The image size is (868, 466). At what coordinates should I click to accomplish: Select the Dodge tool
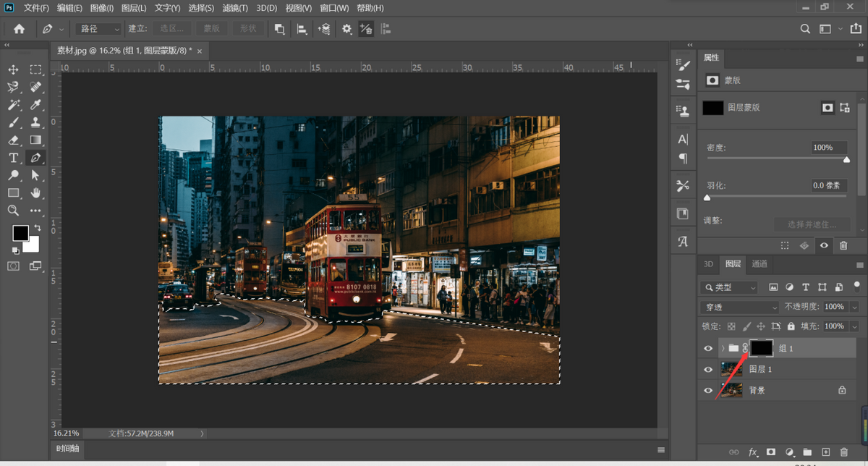pyautogui.click(x=13, y=175)
